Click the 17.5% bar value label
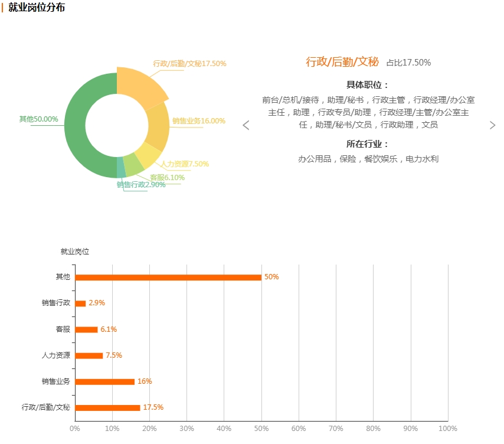This screenshot has width=504, height=444. (153, 407)
